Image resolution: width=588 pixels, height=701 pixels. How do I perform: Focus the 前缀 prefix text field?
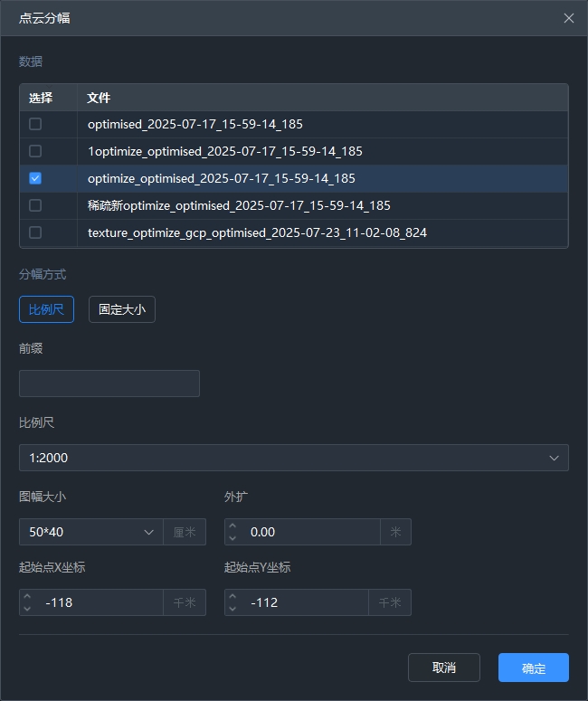tap(109, 384)
